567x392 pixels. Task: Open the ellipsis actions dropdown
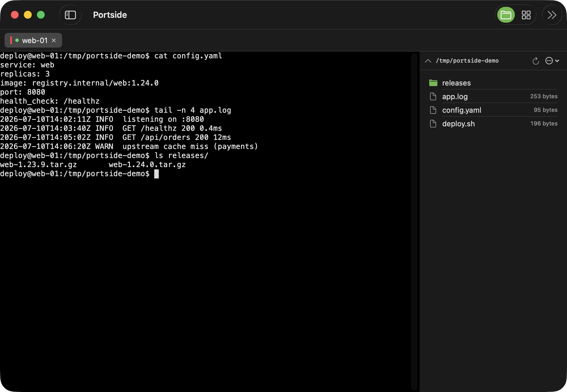[x=552, y=61]
